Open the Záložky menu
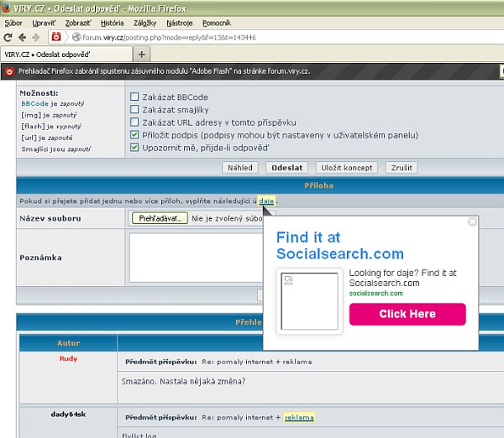This screenshot has width=504, height=438. tap(144, 23)
